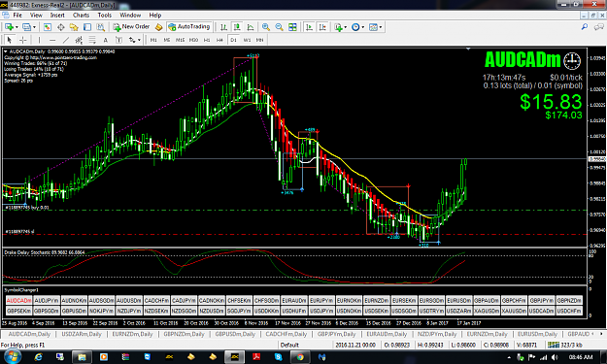Switch to the GBPUSDm,Daily chart tab
This screenshot has width=607, height=364.
click(235, 334)
